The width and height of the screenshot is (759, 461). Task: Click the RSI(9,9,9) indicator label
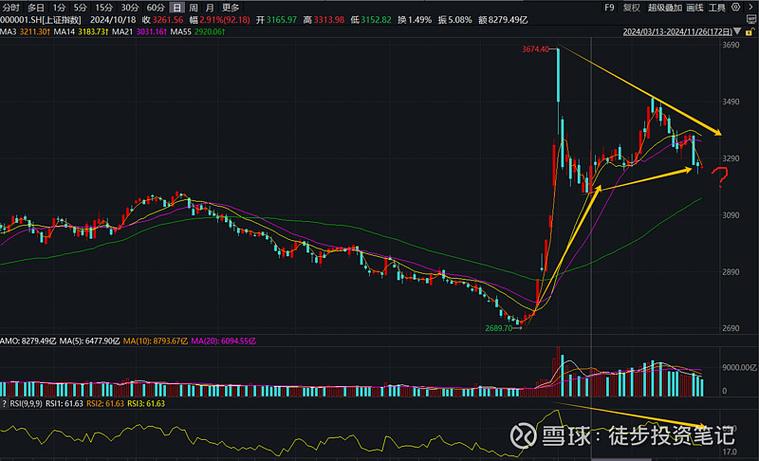tap(24, 402)
